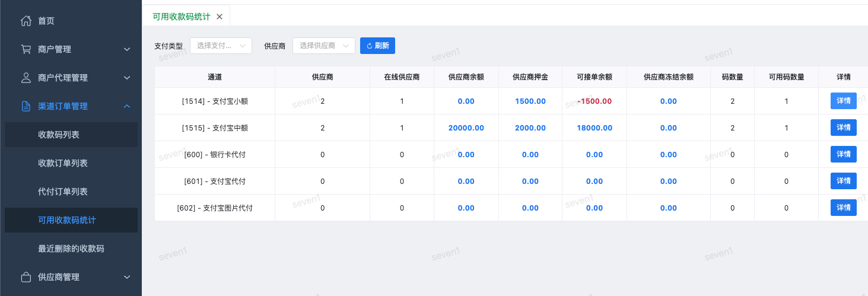The height and width of the screenshot is (296, 868).
Task: Expand the 商户代理管理 menu chevron
Action: (127, 78)
